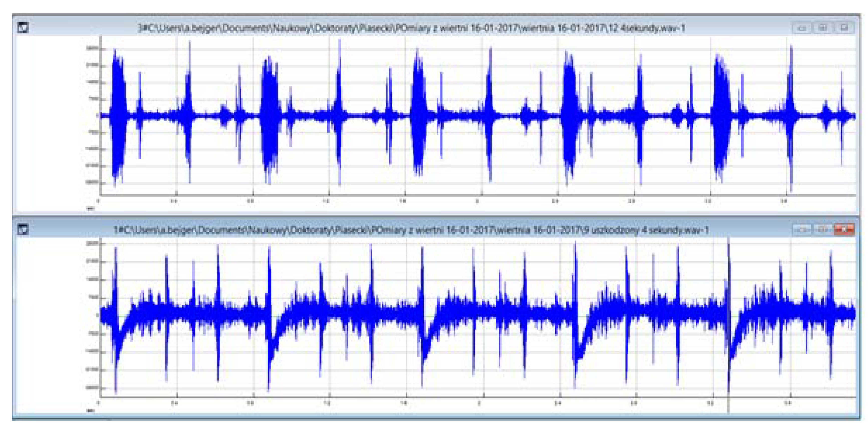Click the '2' second tick on top time axis
The width and height of the screenshot is (868, 431).
click(477, 201)
